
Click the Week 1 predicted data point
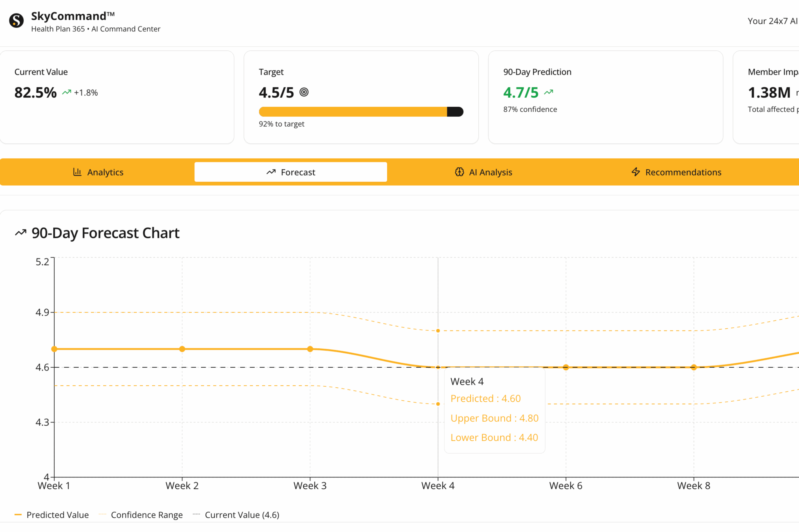point(54,349)
